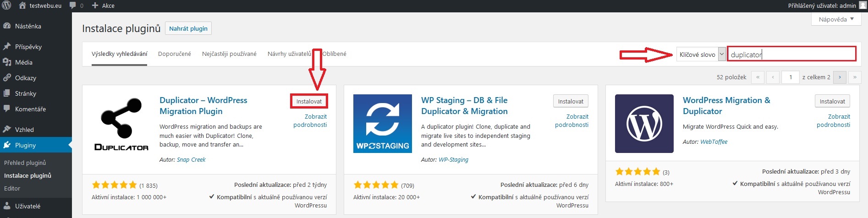This screenshot has width=868, height=218.
Task: Install the Duplicator – WordPress Migration Plugin
Action: click(x=309, y=101)
